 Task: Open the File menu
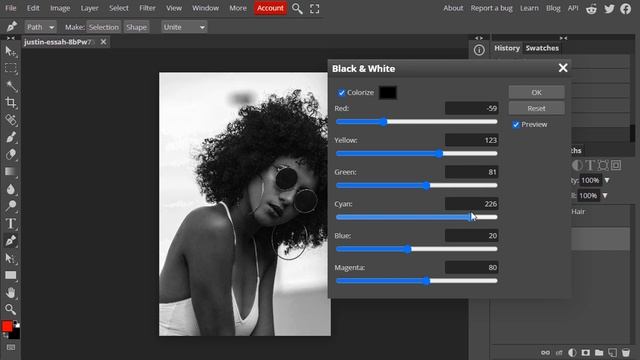[11, 8]
